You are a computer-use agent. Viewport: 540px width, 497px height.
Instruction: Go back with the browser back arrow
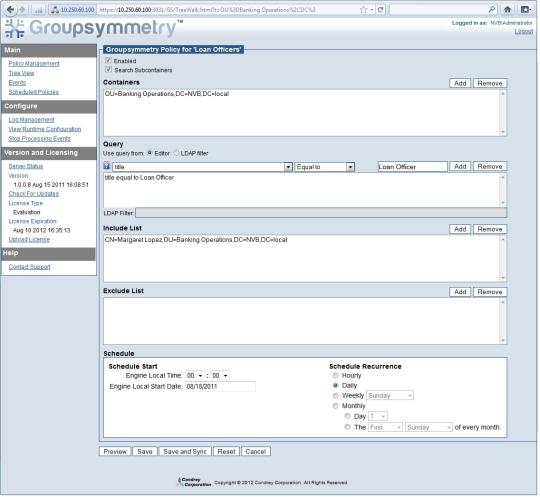tap(10, 9)
